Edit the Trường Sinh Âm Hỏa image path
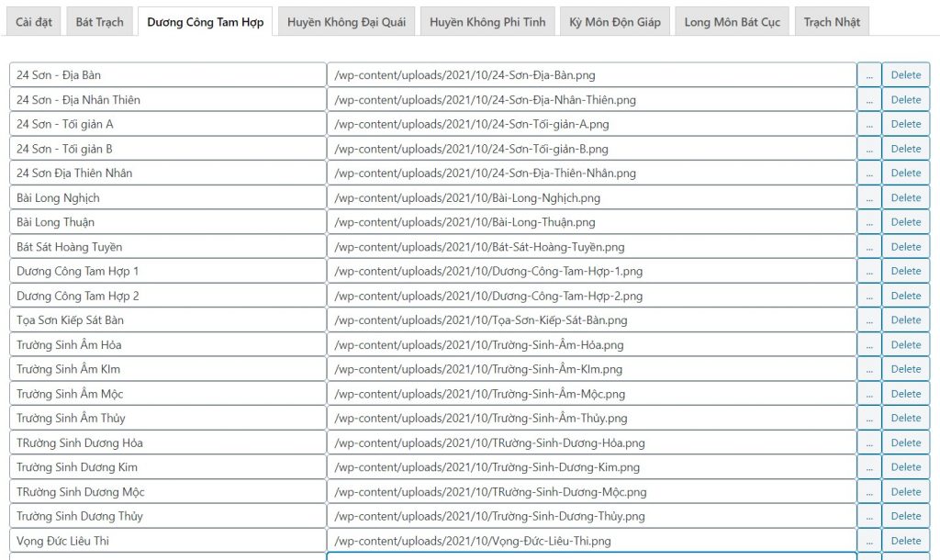The width and height of the screenshot is (940, 560). (x=591, y=345)
